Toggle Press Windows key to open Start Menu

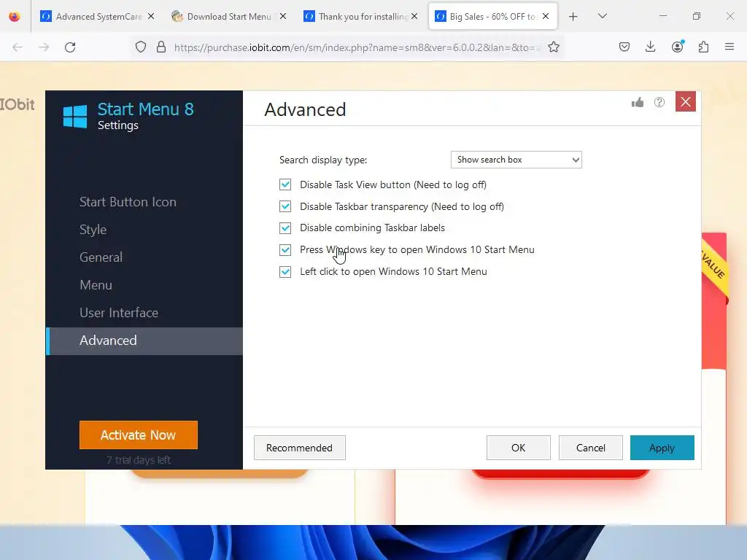click(285, 250)
